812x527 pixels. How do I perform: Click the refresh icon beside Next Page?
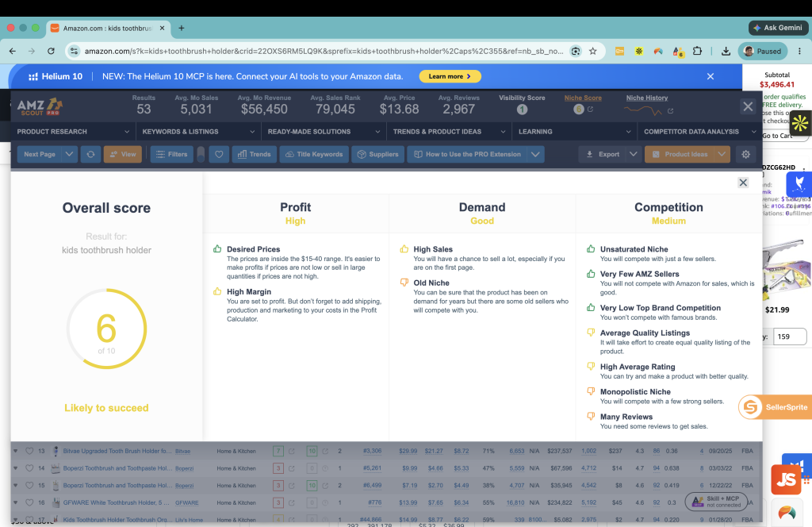click(90, 154)
